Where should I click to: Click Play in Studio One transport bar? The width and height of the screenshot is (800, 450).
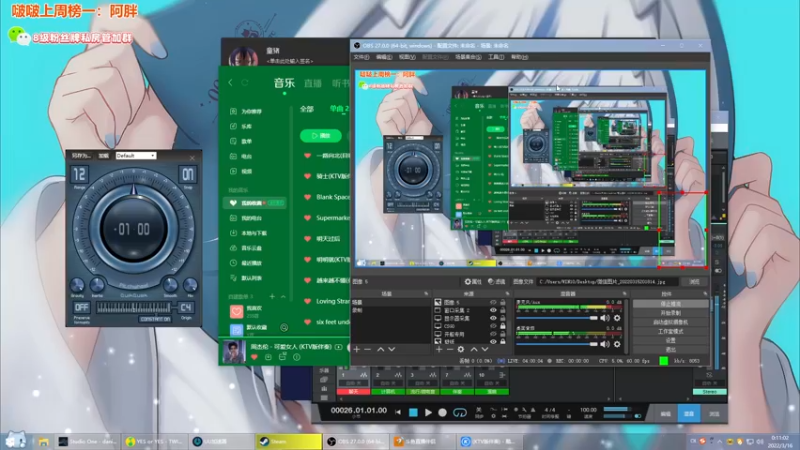[428, 412]
